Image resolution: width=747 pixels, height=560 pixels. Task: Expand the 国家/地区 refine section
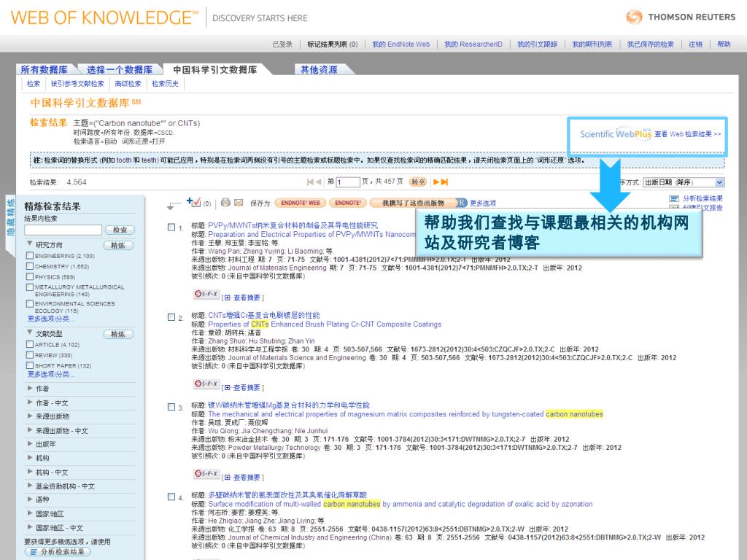30,514
